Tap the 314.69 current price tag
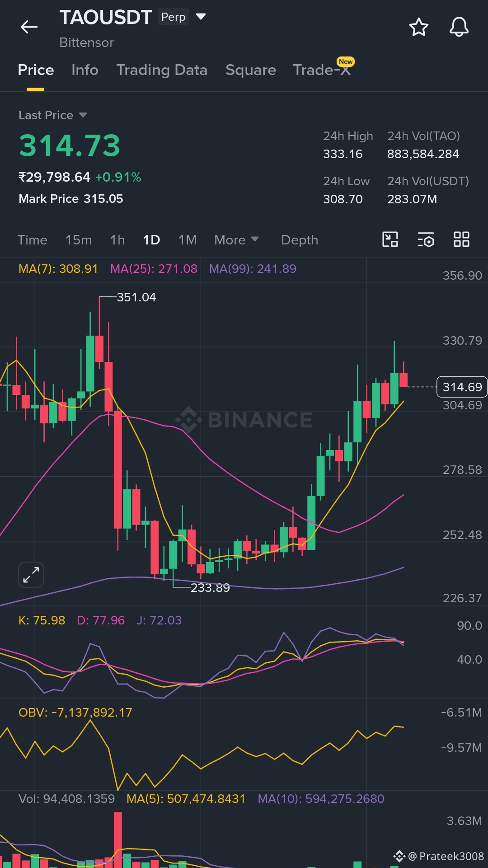 462,387
